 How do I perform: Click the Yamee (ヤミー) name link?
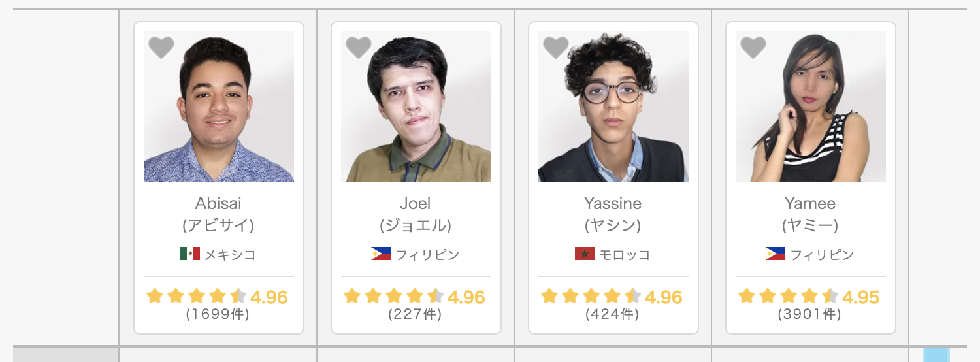[x=810, y=214]
